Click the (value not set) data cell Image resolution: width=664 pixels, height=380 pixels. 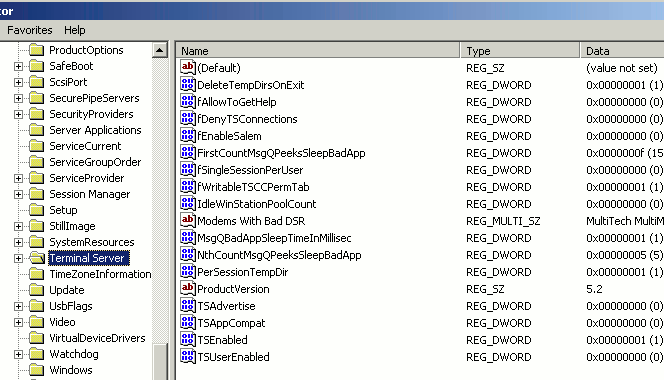coord(622,68)
